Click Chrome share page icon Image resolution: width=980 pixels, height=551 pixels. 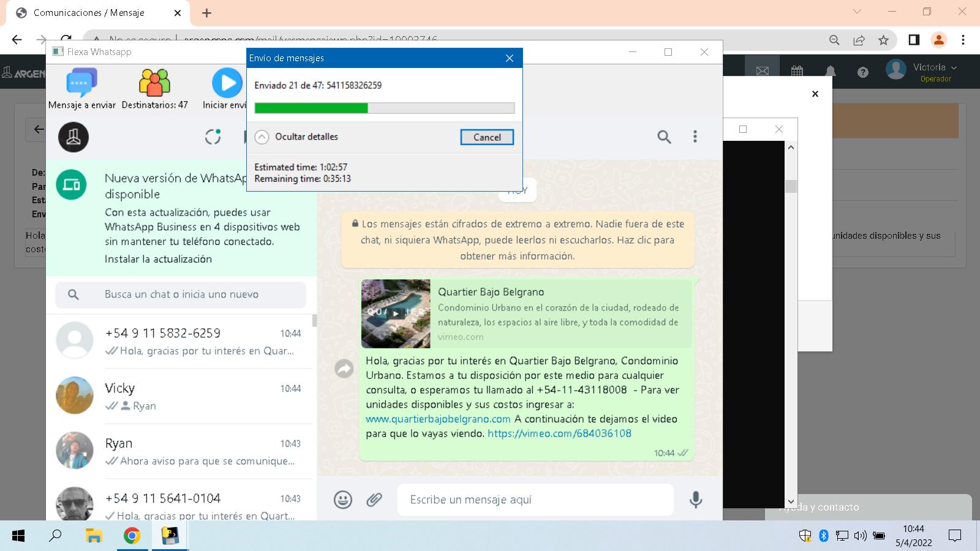point(859,40)
